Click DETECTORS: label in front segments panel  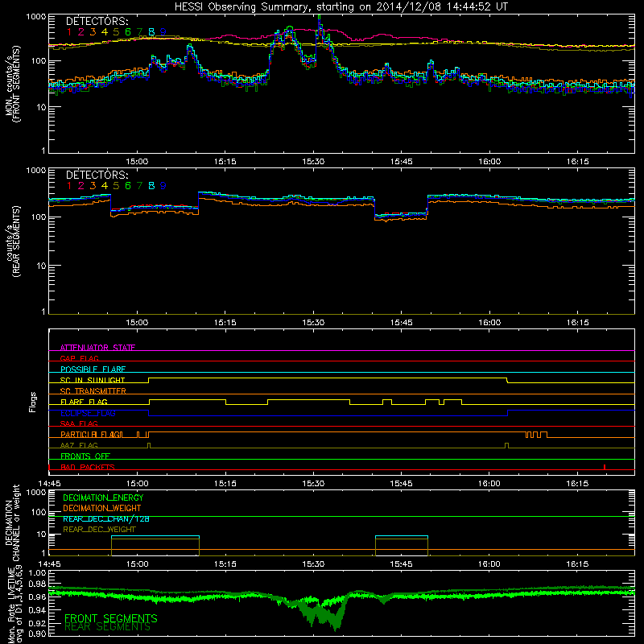(x=97, y=21)
